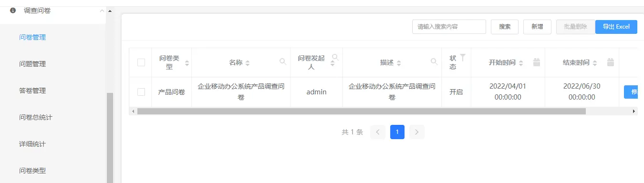Sort by 结束时间 column arrows
Screen dimensions: 644x183
595,63
